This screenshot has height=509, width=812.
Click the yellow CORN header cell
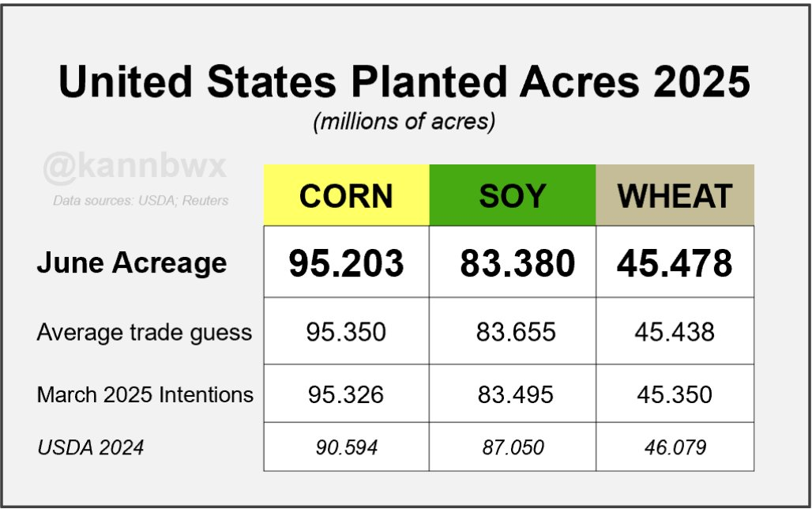[x=347, y=195]
